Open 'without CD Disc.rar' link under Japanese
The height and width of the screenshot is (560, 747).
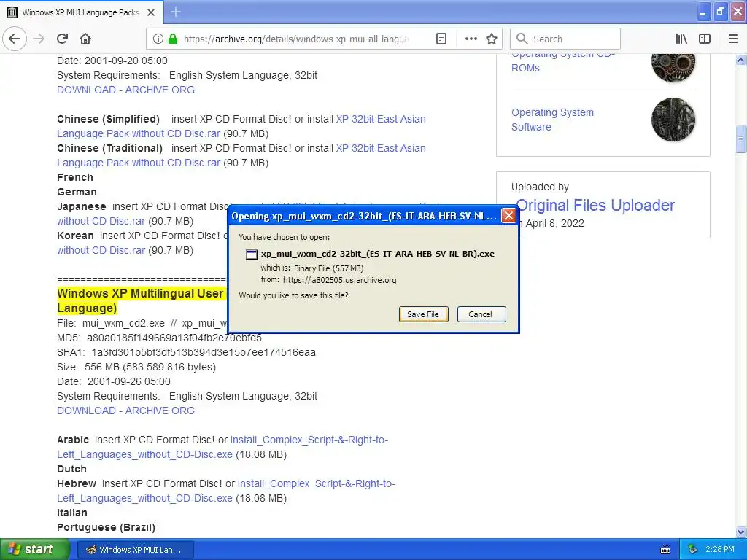(x=101, y=222)
